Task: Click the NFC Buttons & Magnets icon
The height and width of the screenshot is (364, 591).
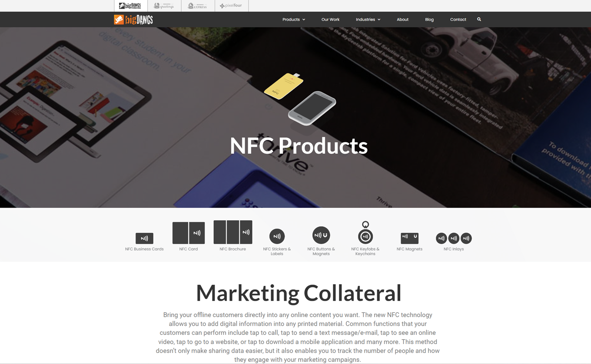Action: (321, 235)
